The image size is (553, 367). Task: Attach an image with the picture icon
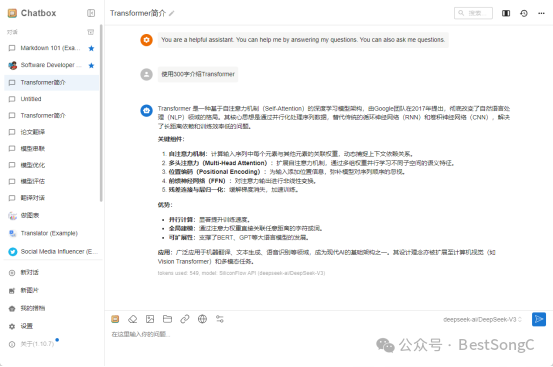click(150, 319)
